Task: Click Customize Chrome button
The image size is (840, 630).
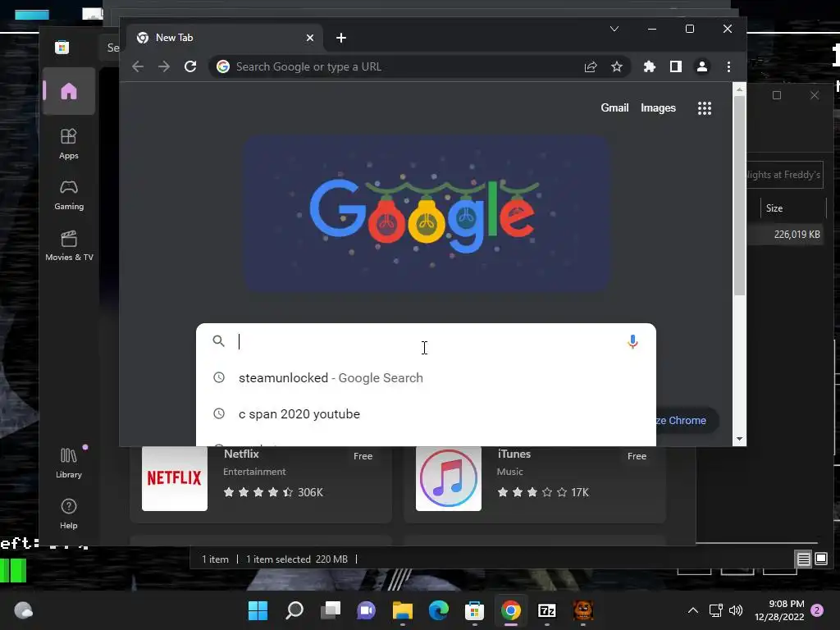Action: coord(686,421)
